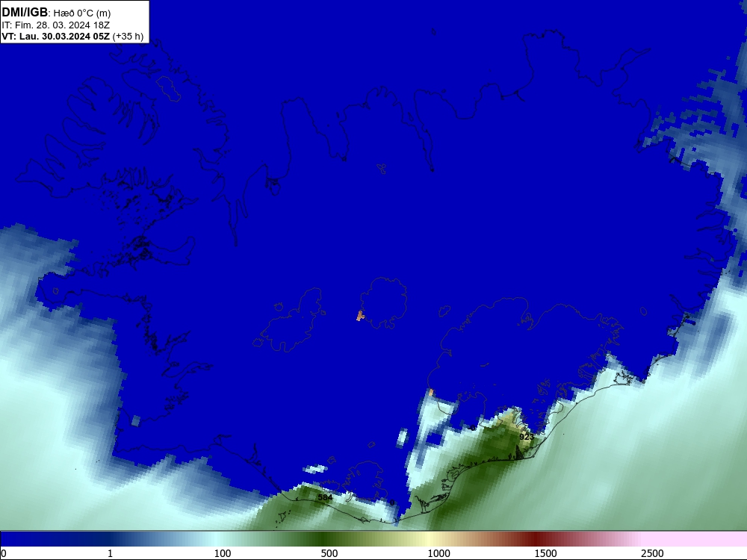The height and width of the screenshot is (560, 747).
Task: Click the '1500' tick on the color scale
Action: click(x=545, y=553)
